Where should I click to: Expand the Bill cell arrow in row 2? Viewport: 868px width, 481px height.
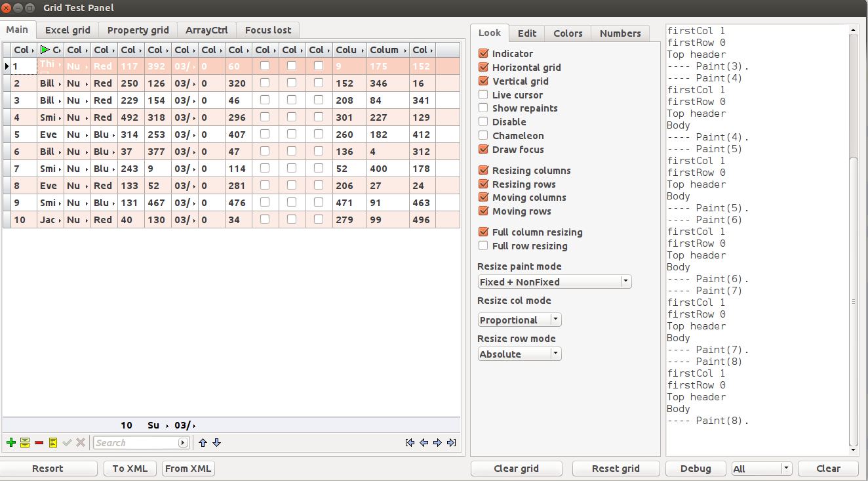[60, 84]
